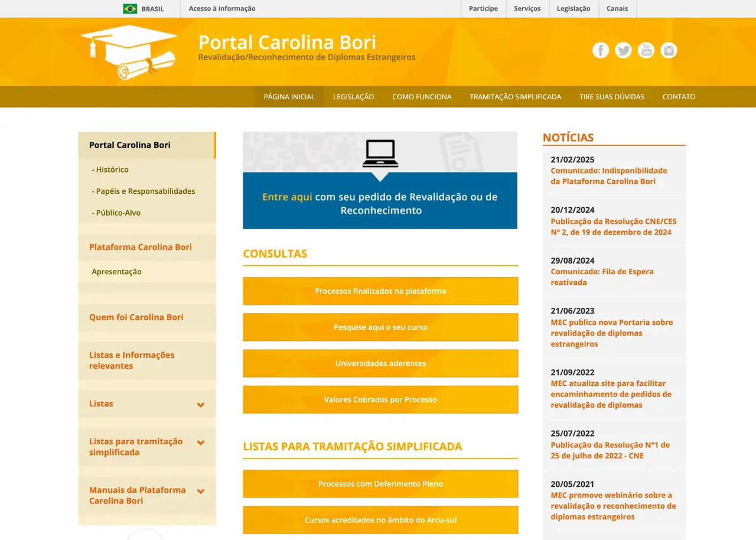Select TRAMITAÇÃO SIMPLIFICADA in the nav bar

tap(516, 97)
